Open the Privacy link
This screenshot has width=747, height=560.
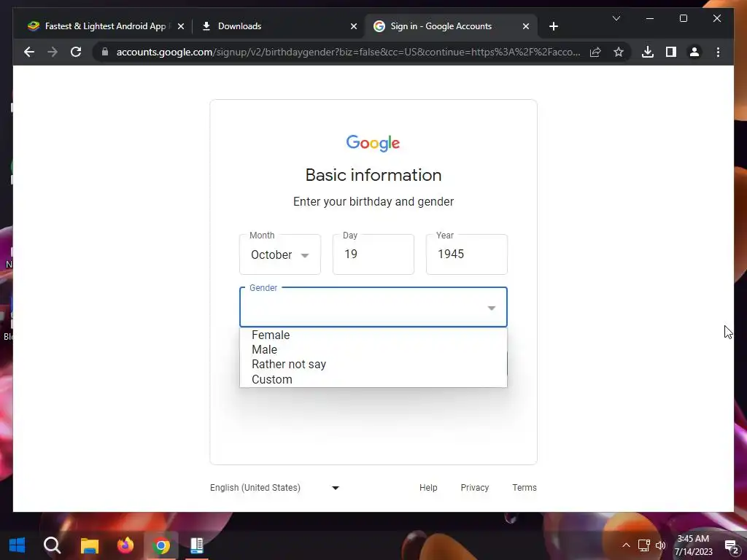click(474, 488)
